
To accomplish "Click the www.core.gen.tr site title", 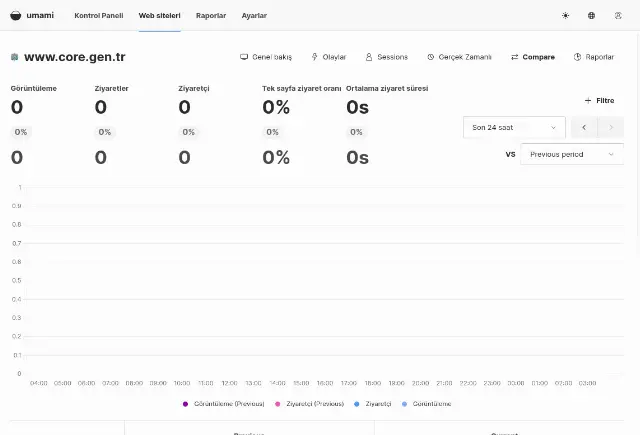I will [x=75, y=57].
